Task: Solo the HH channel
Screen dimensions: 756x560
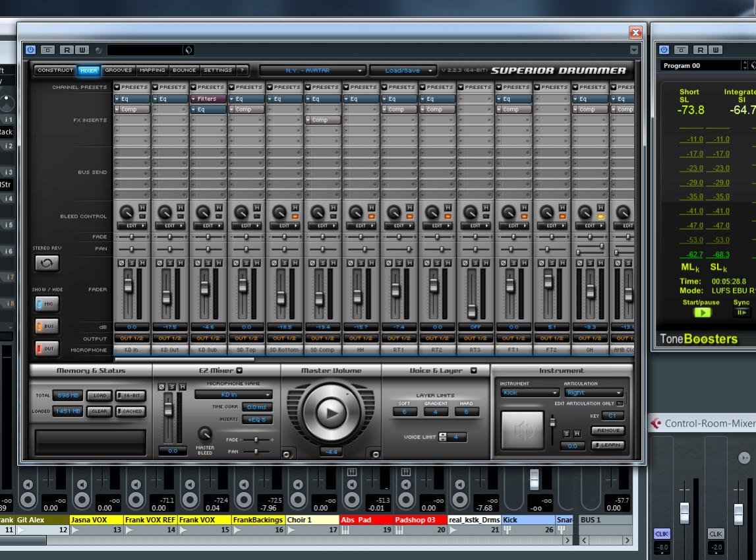Action: tap(361, 263)
